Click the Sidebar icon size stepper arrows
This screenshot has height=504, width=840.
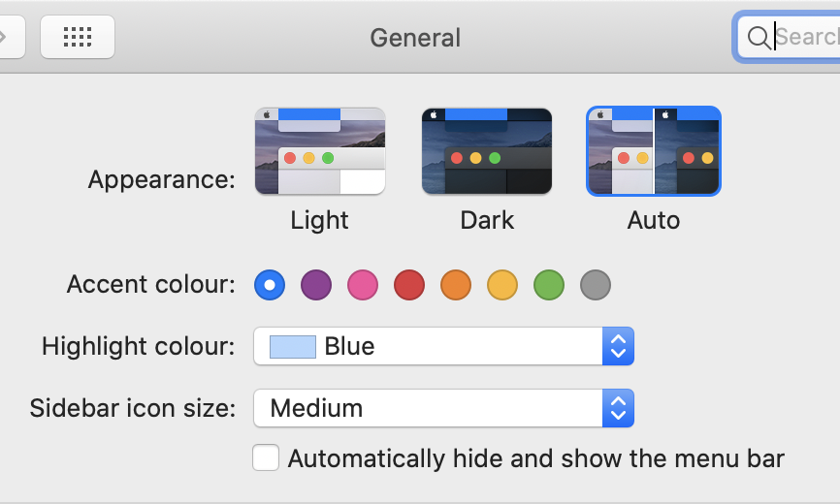tap(618, 408)
